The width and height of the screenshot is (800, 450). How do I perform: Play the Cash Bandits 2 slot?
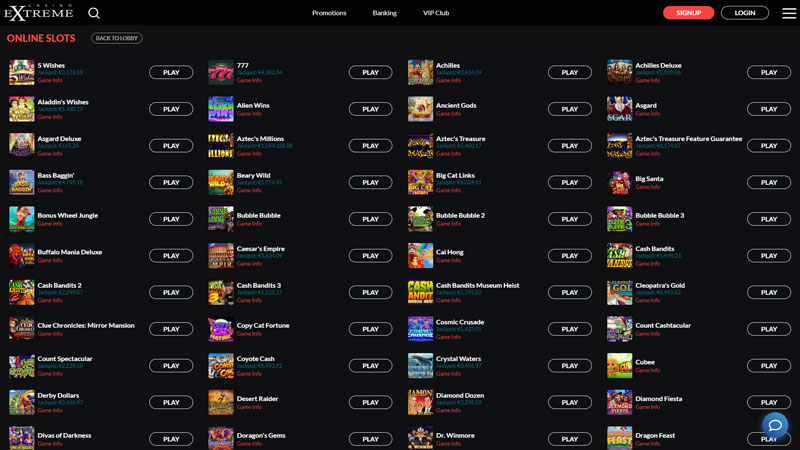171,292
